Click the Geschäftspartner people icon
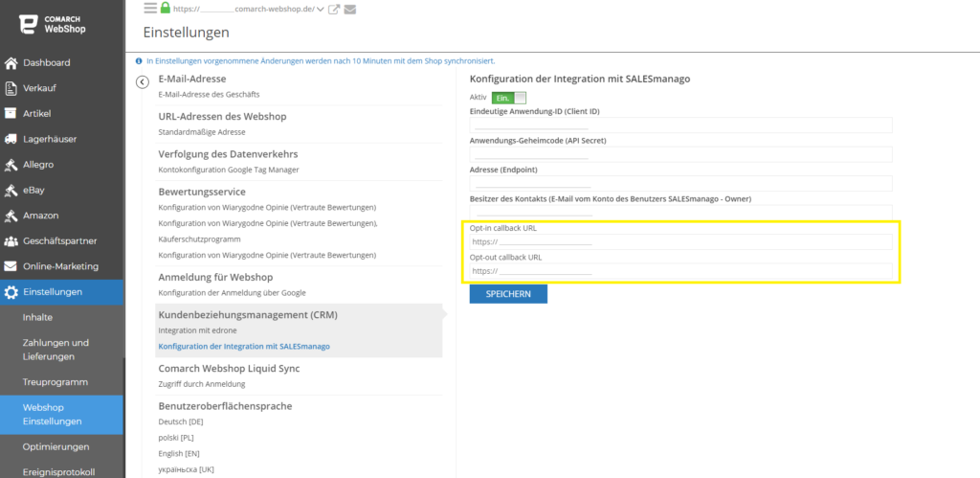This screenshot has height=478, width=980. pos(10,240)
